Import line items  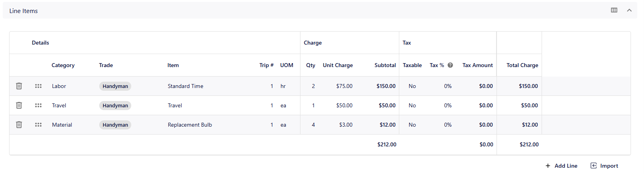[604, 166]
